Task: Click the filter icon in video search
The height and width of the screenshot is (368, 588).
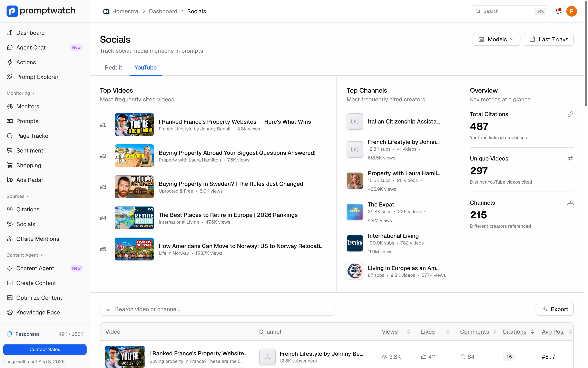Action: tap(108, 309)
